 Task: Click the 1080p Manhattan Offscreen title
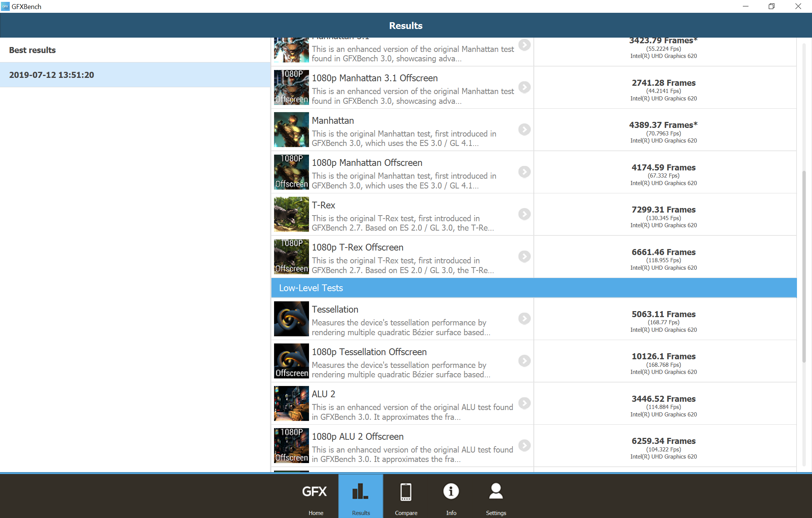click(367, 163)
